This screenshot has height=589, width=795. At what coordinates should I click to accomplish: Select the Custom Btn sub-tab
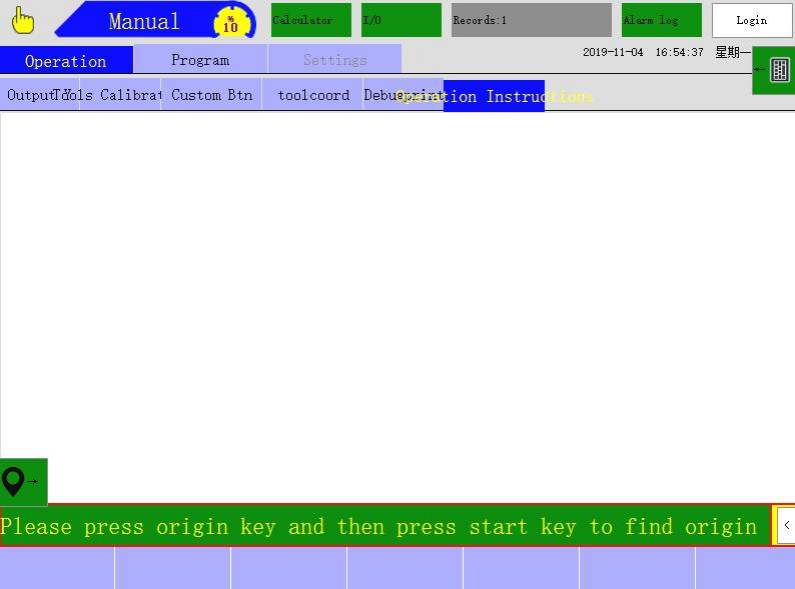tap(211, 96)
